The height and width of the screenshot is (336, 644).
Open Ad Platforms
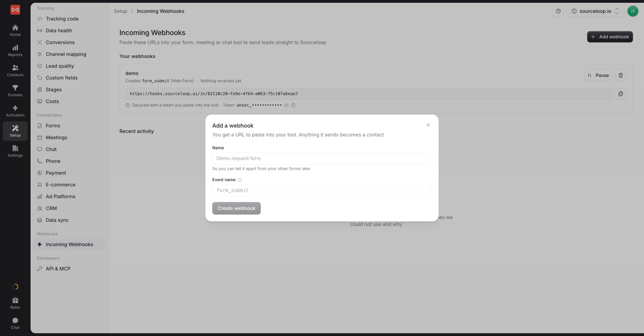[69, 196]
